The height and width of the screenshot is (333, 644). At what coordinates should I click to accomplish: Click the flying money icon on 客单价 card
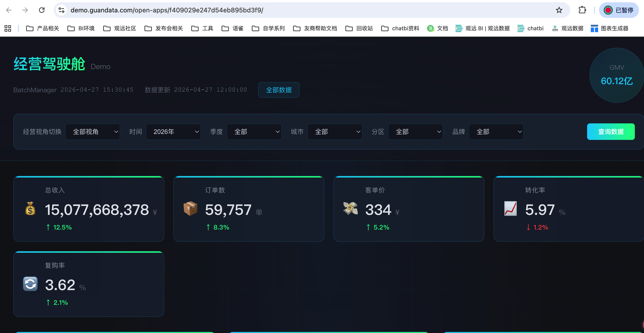pos(350,208)
